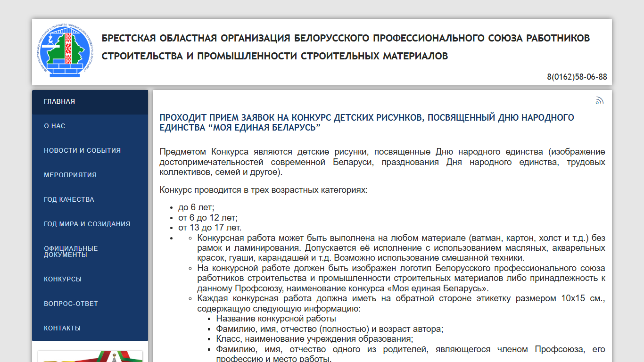Select КОНКУРСЫ in sidebar
The image size is (644, 362).
[90, 280]
